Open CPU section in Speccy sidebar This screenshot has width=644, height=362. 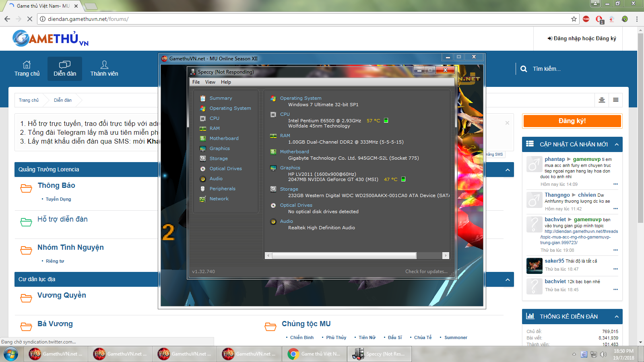214,118
